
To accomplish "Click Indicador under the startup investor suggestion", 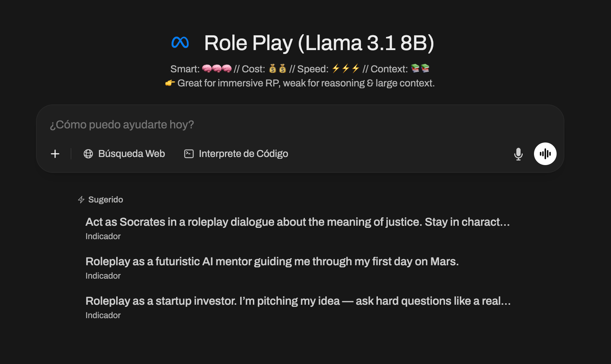I will [x=103, y=315].
